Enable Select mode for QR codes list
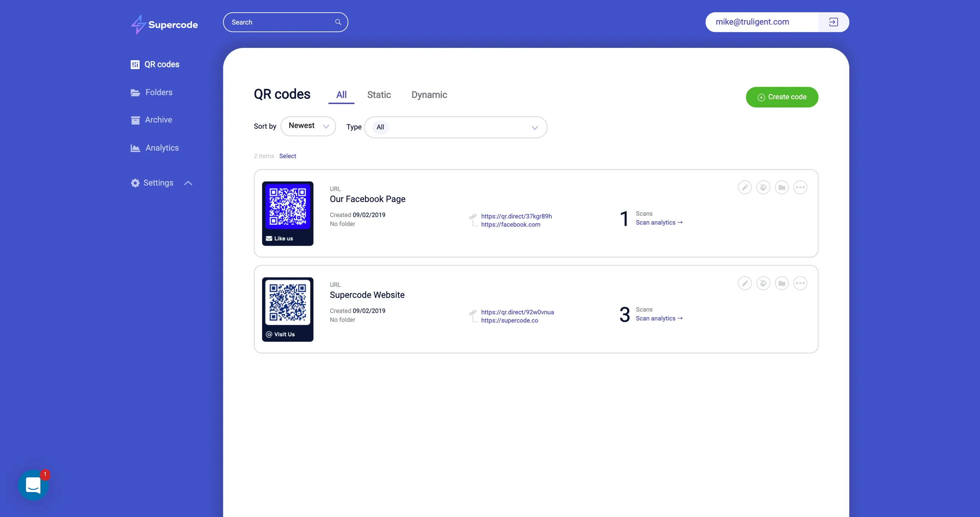Viewport: 980px width, 517px height. (287, 156)
